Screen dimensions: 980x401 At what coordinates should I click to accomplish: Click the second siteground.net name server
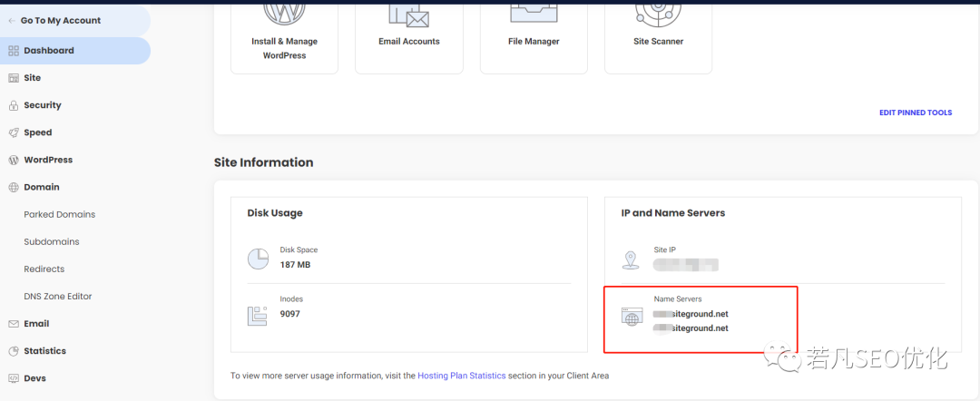pos(691,328)
